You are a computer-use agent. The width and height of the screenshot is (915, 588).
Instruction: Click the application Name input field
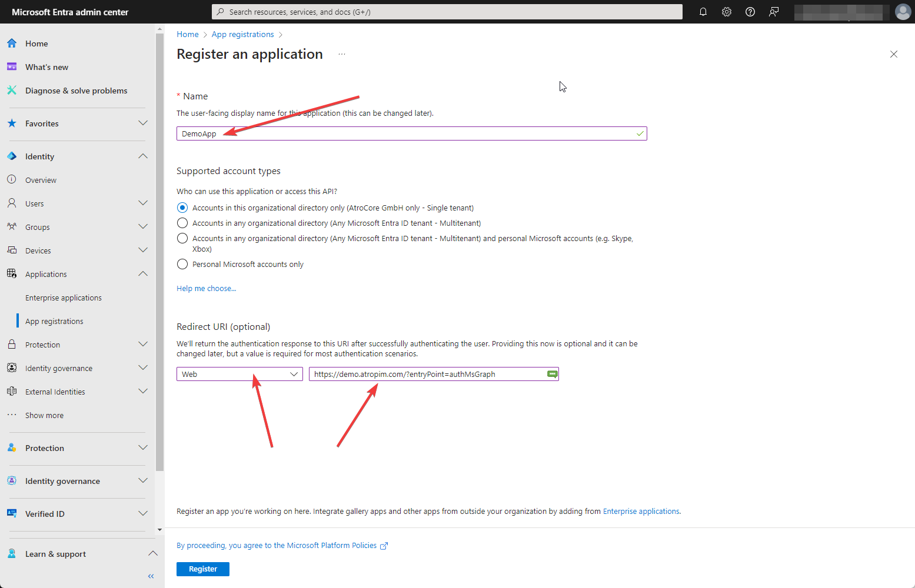(x=411, y=133)
